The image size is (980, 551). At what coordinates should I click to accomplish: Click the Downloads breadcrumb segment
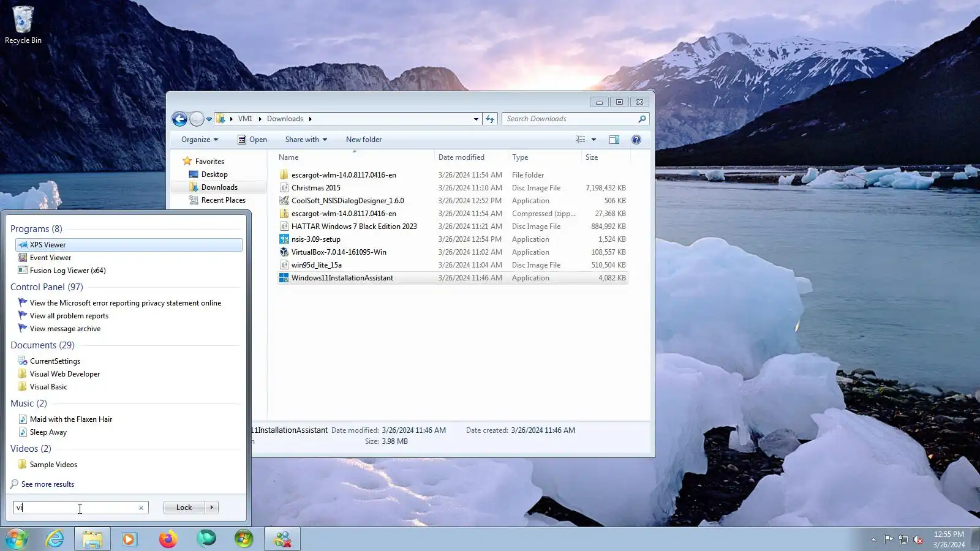(285, 119)
